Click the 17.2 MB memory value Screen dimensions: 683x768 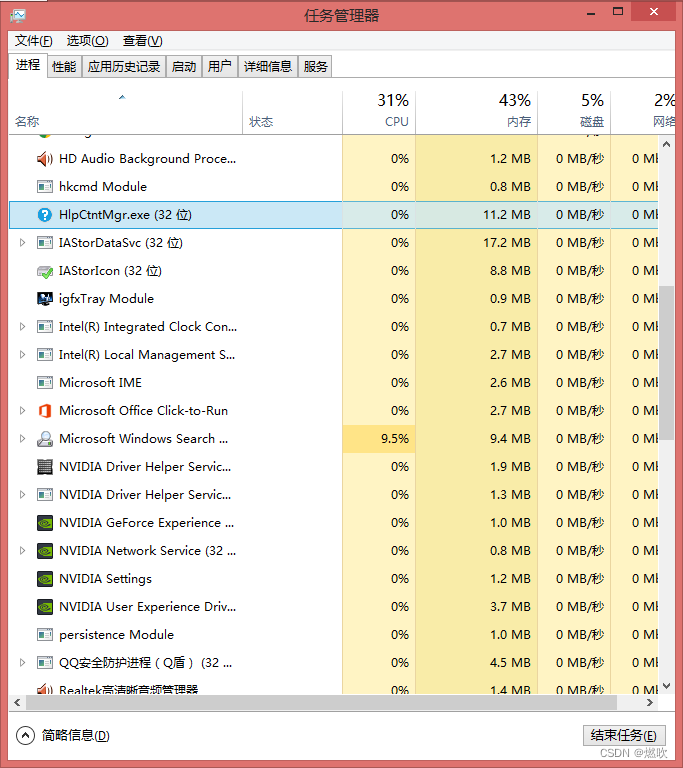pyautogui.click(x=507, y=242)
